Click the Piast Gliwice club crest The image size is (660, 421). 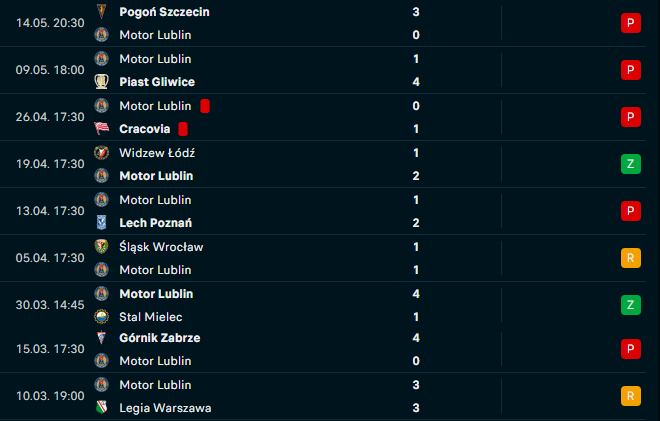[x=101, y=82]
